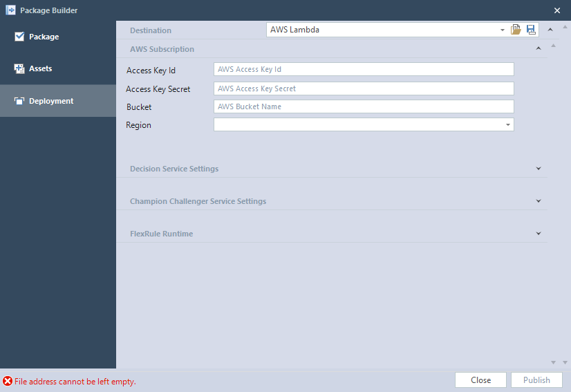Collapse the Destination section chevron
This screenshot has width=571, height=392.
click(550, 30)
